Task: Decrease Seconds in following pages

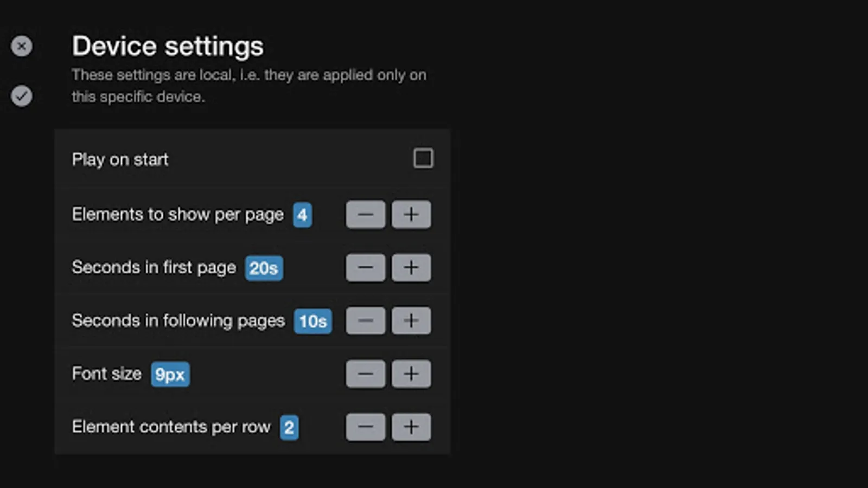Action: coord(366,320)
